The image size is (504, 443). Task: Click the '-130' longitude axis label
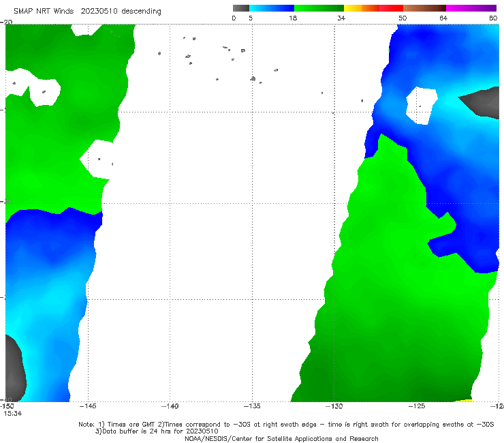334,406
